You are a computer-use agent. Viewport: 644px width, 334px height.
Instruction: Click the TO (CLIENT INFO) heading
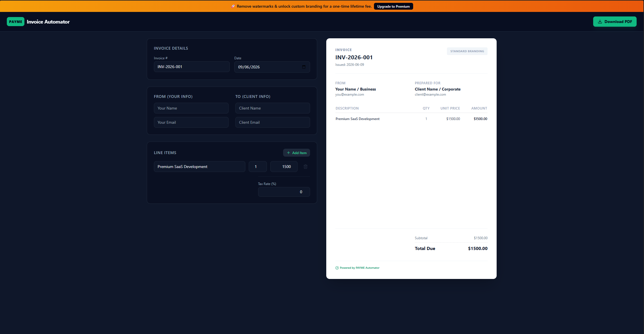[x=253, y=96]
